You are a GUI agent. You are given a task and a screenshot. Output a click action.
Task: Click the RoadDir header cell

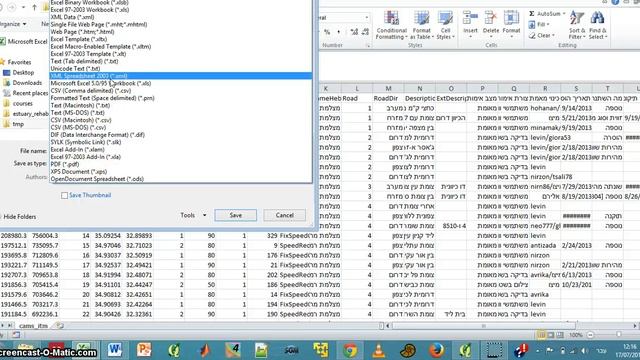click(x=388, y=98)
